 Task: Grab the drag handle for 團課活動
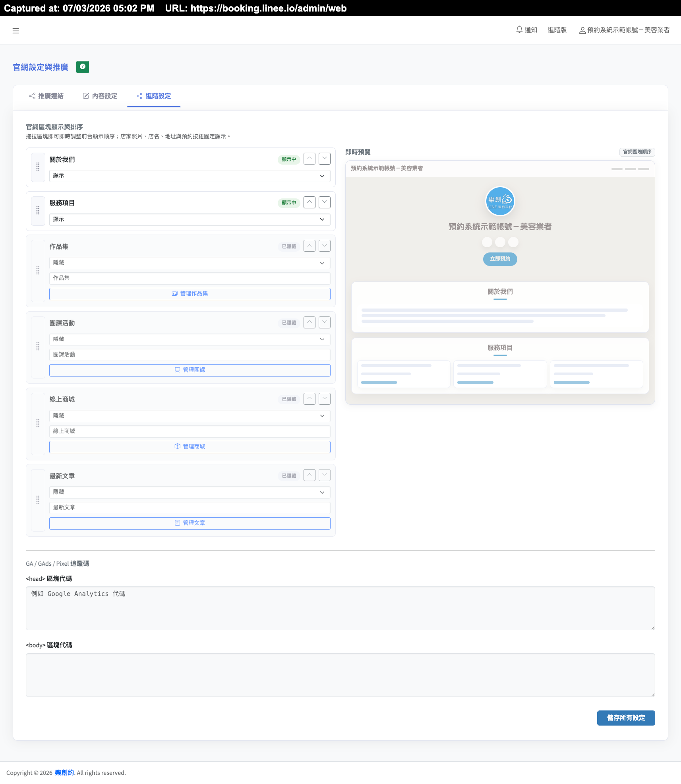(x=38, y=347)
